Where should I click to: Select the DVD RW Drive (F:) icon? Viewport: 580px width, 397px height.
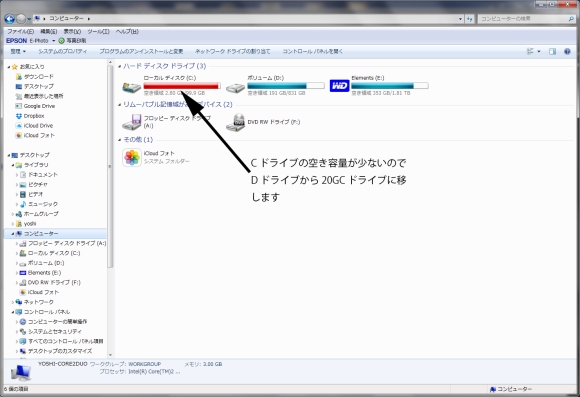tap(235, 122)
